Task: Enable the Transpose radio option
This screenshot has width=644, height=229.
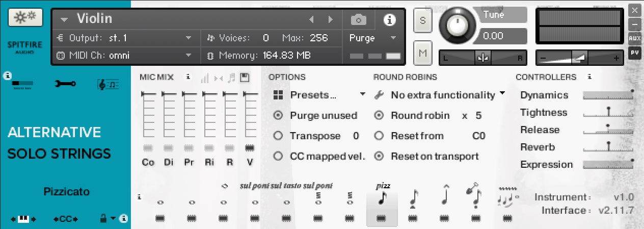Action: (x=278, y=136)
